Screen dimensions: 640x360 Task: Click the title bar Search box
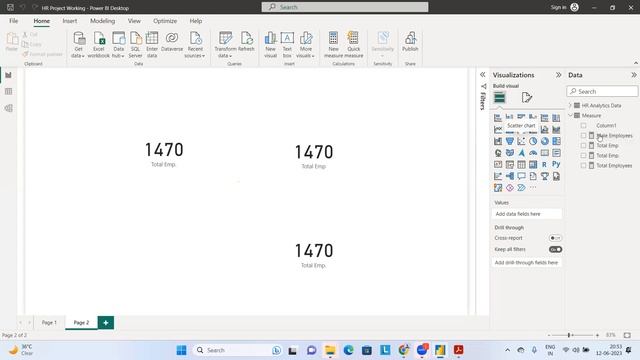pos(345,7)
